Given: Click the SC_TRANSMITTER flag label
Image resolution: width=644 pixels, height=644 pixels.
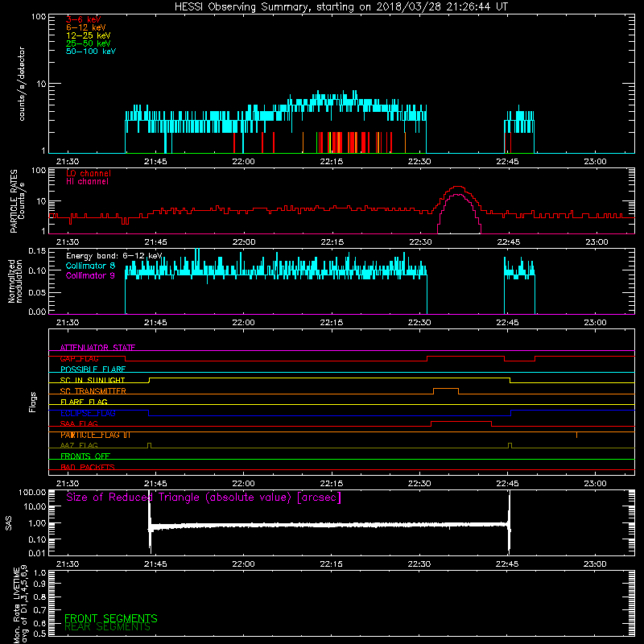Looking at the screenshot, I should click(x=93, y=391).
